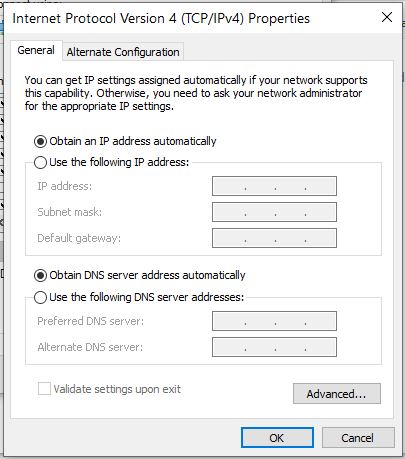This screenshot has width=405, height=459.
Task: Switch to the Alternate Configuration tab
Action: (123, 52)
